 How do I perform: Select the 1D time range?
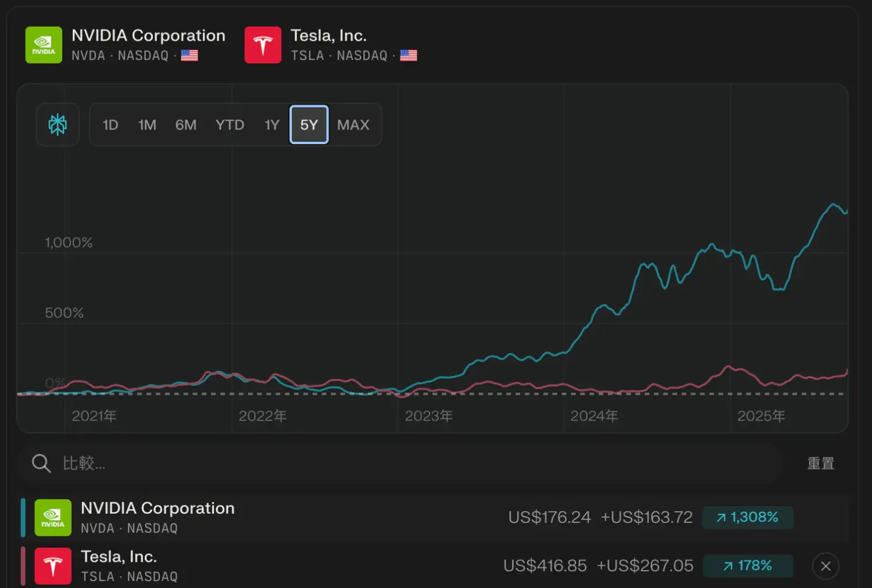pyautogui.click(x=110, y=125)
